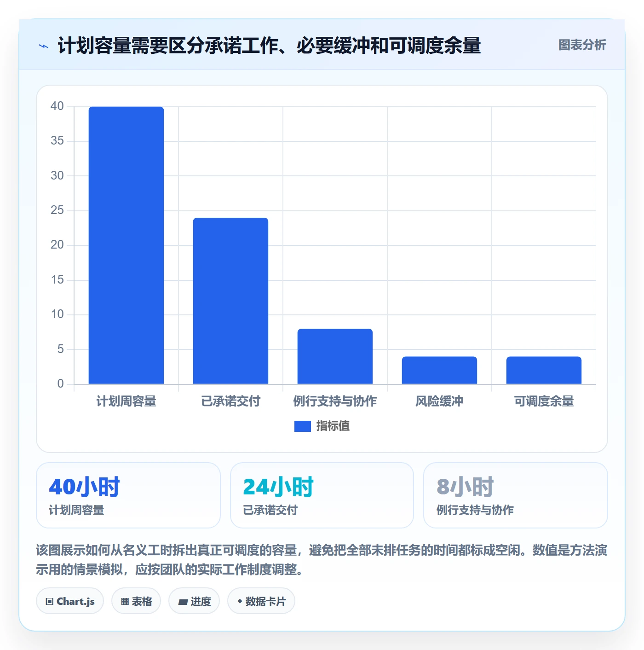Click the 数据卡片 tag chip

tap(261, 601)
